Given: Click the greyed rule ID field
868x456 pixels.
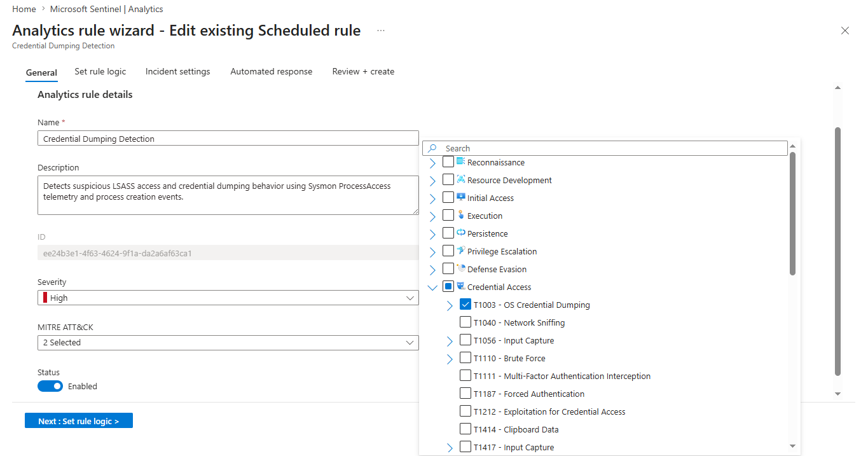Looking at the screenshot, I should pyautogui.click(x=228, y=253).
